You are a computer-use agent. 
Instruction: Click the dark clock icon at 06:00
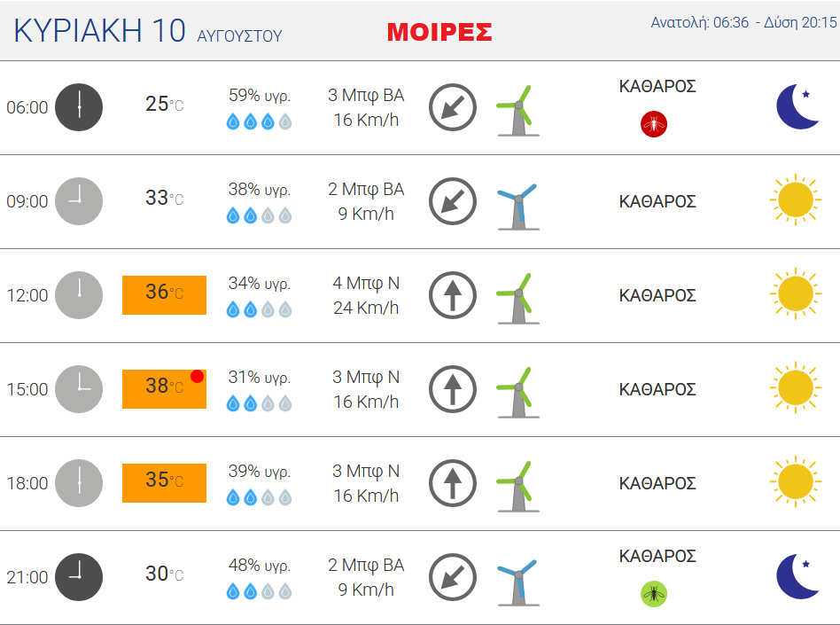coord(79,107)
